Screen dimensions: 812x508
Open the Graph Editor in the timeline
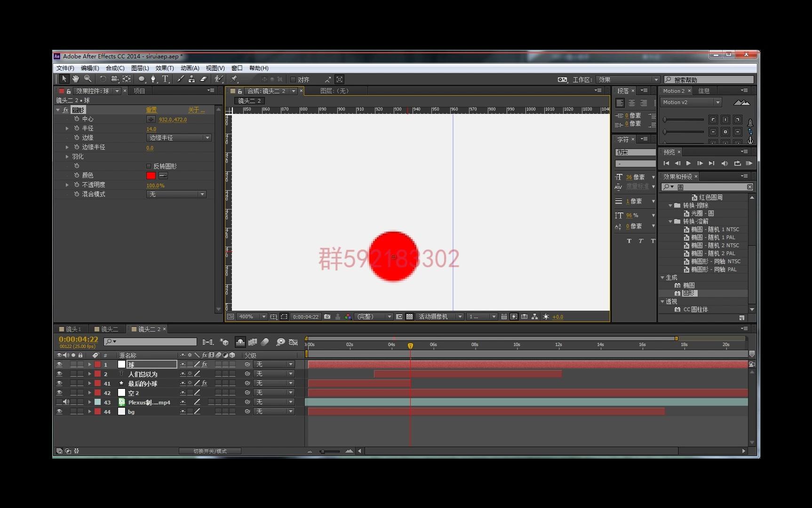coord(293,342)
